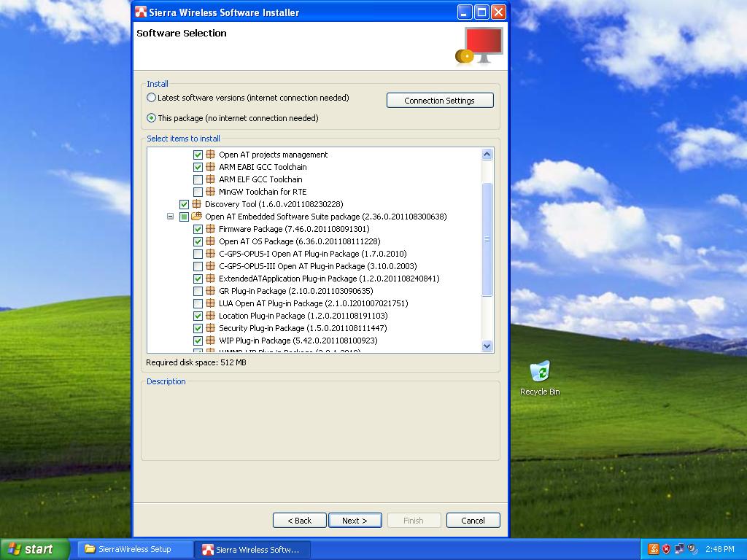This screenshot has width=747, height=560.
Task: Check GR Plug-in Package checkbox
Action: (198, 291)
